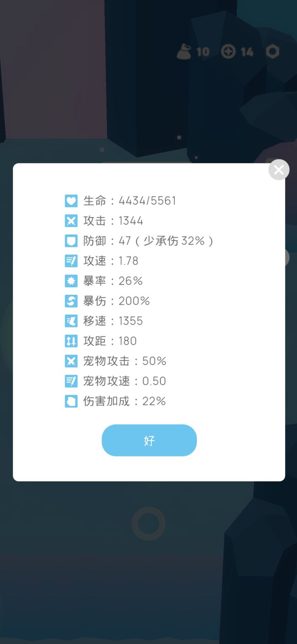Viewport: 297px width, 644px height.
Task: Click the 宠物攻速 pet attack speed icon
Action: point(71,381)
